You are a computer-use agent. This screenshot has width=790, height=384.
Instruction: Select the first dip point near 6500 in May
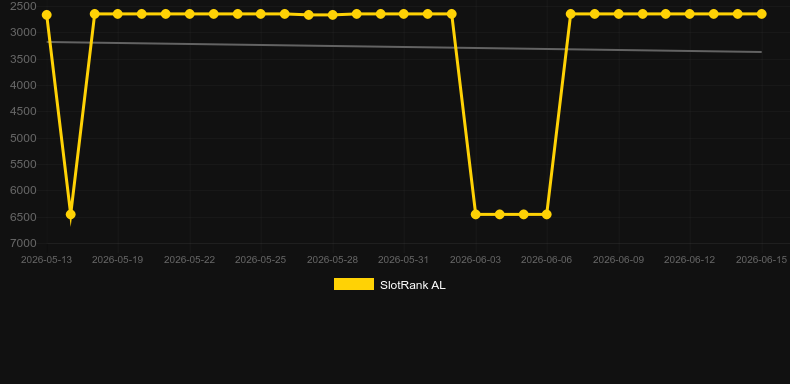tap(71, 215)
